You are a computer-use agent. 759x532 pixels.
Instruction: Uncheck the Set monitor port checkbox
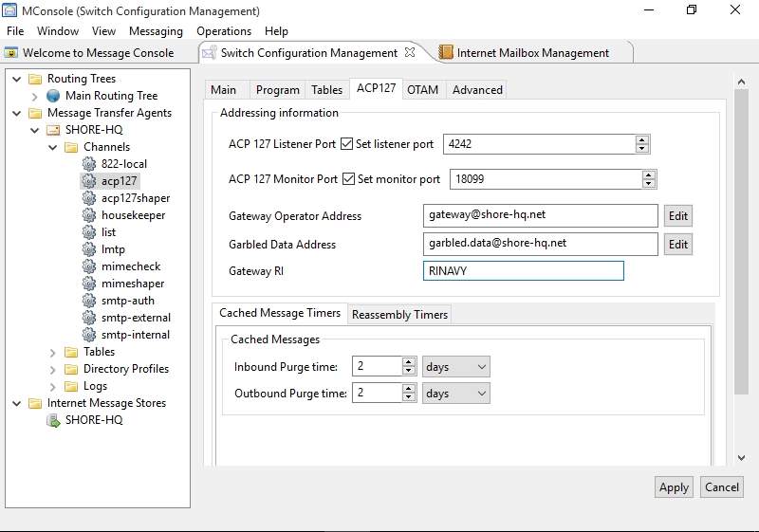pyautogui.click(x=347, y=179)
